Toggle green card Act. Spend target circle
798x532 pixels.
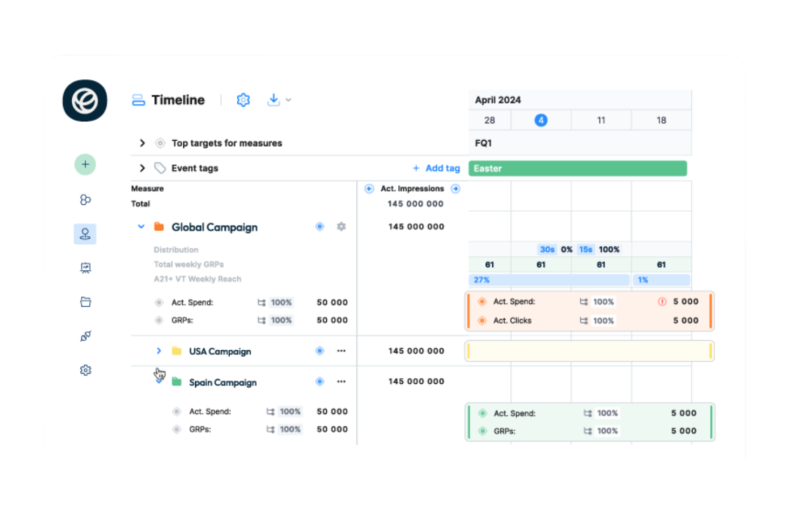click(x=483, y=413)
